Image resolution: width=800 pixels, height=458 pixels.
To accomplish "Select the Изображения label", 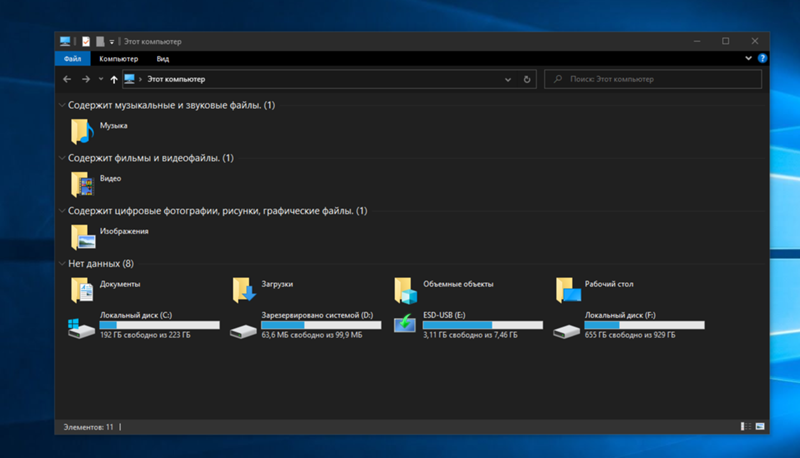I will coord(124,231).
